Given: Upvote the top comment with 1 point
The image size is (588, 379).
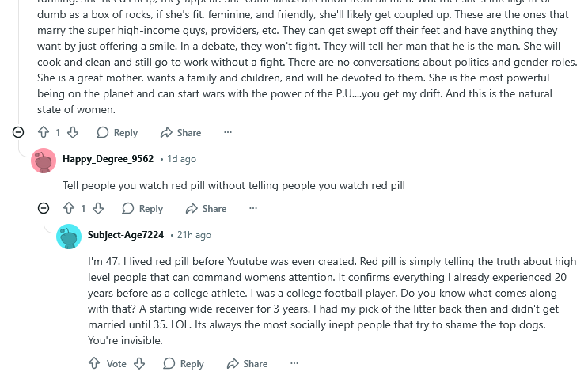Looking at the screenshot, I should [x=44, y=132].
